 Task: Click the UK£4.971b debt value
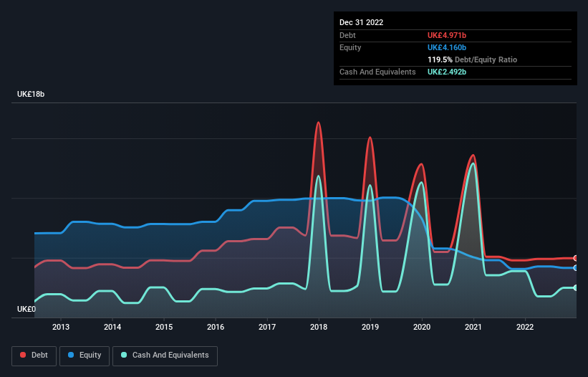click(x=447, y=35)
